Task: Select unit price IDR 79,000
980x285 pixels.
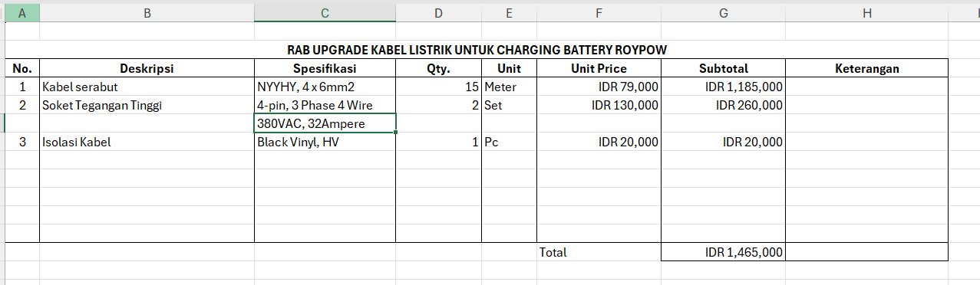Action: pyautogui.click(x=599, y=87)
